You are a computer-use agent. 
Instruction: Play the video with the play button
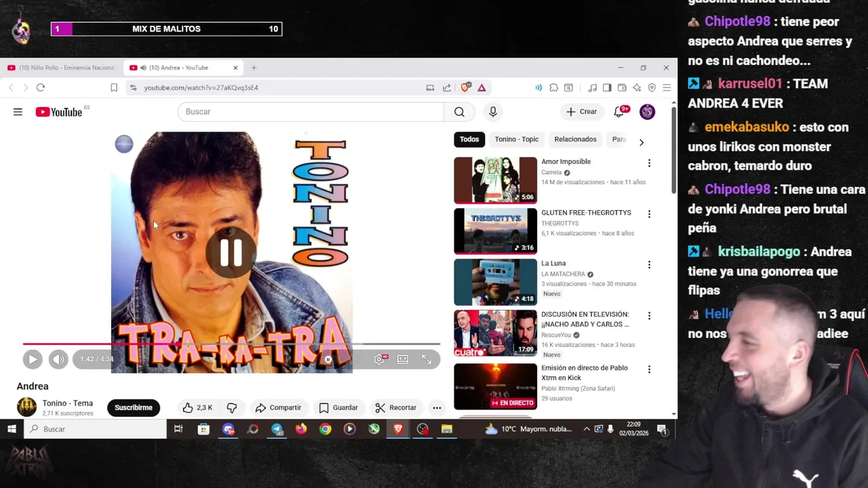[33, 359]
